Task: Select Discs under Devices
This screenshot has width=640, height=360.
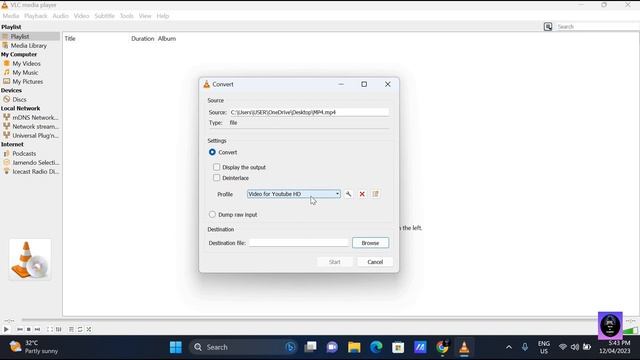Action: (x=19, y=100)
